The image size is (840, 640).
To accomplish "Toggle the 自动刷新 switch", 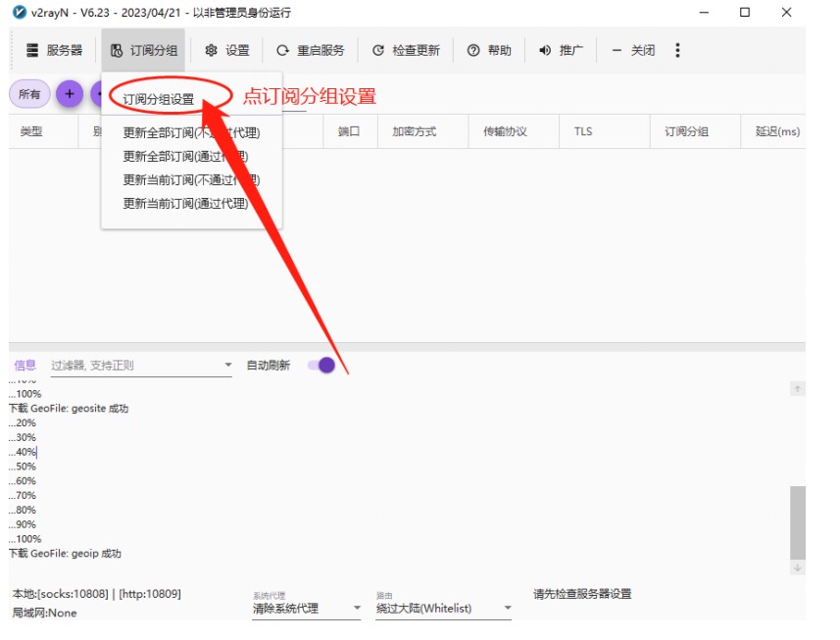I will 321,366.
